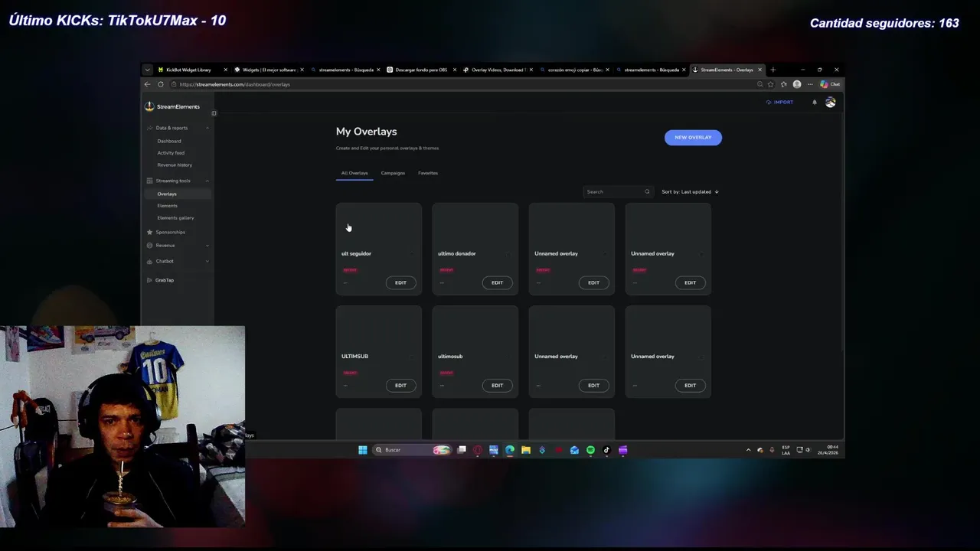Expand the Revenue section
Image resolution: width=980 pixels, height=551 pixels.
click(x=207, y=246)
